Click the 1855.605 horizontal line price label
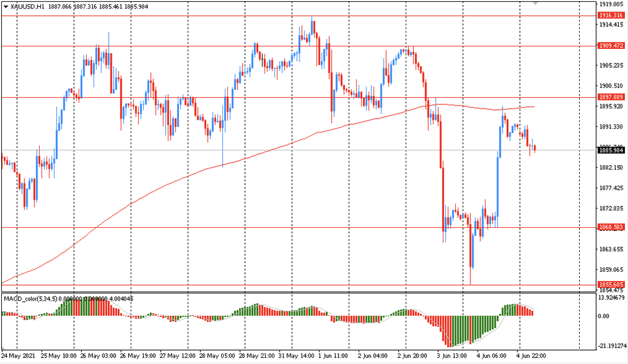628x364 pixels. pyautogui.click(x=611, y=285)
